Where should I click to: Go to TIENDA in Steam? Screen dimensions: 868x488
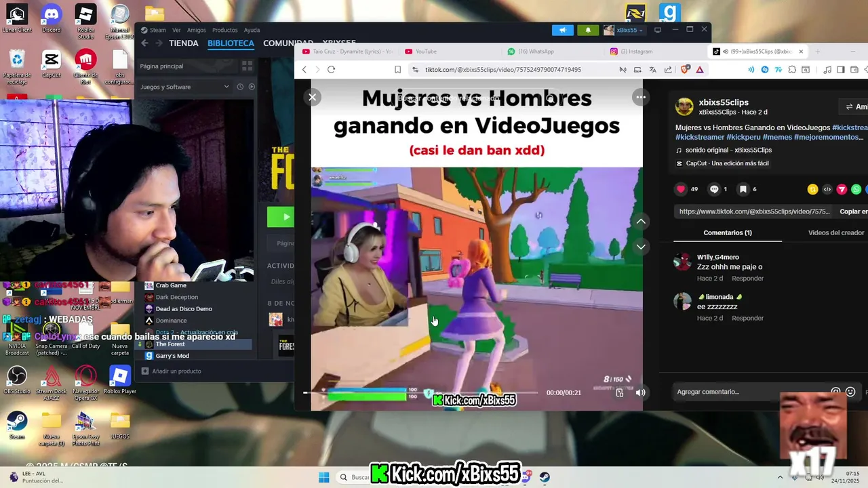[184, 43]
